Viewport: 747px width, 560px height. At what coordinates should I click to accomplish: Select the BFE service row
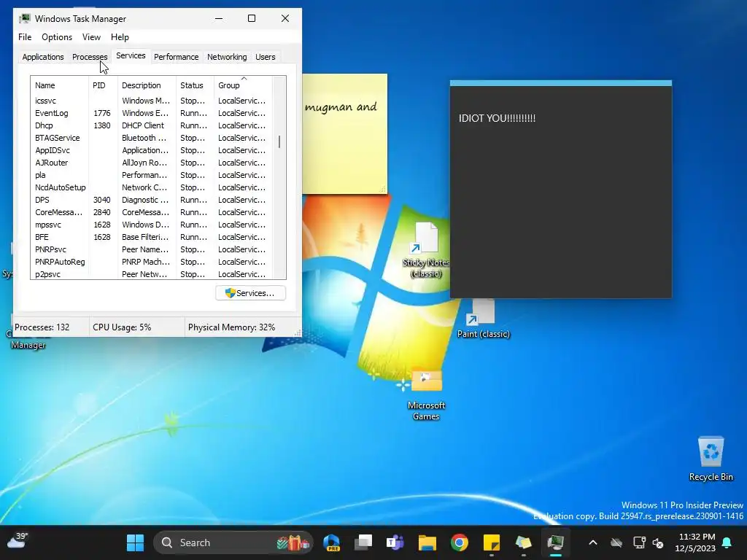pyautogui.click(x=152, y=237)
